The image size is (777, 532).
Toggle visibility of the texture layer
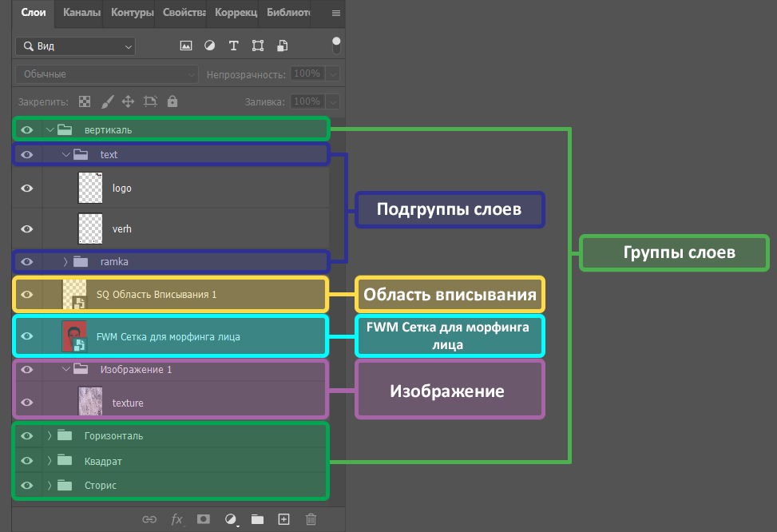(27, 403)
